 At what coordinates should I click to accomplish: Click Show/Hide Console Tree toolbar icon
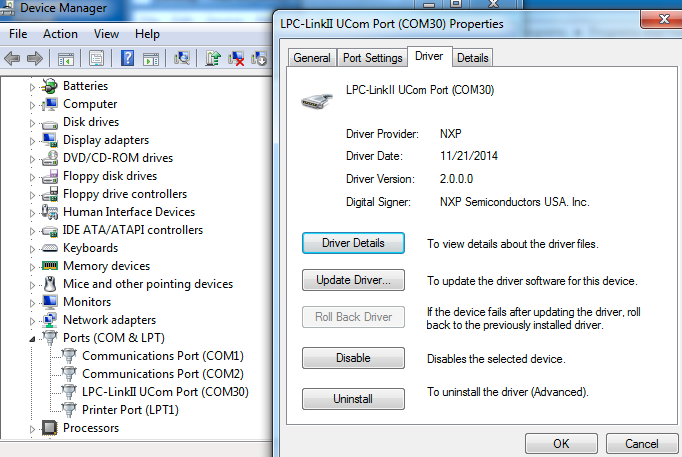66,58
